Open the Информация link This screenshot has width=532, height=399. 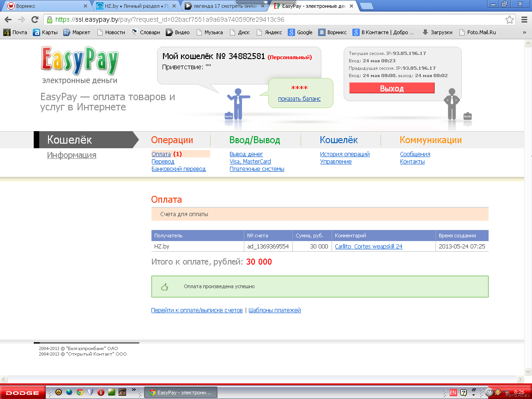tap(72, 155)
